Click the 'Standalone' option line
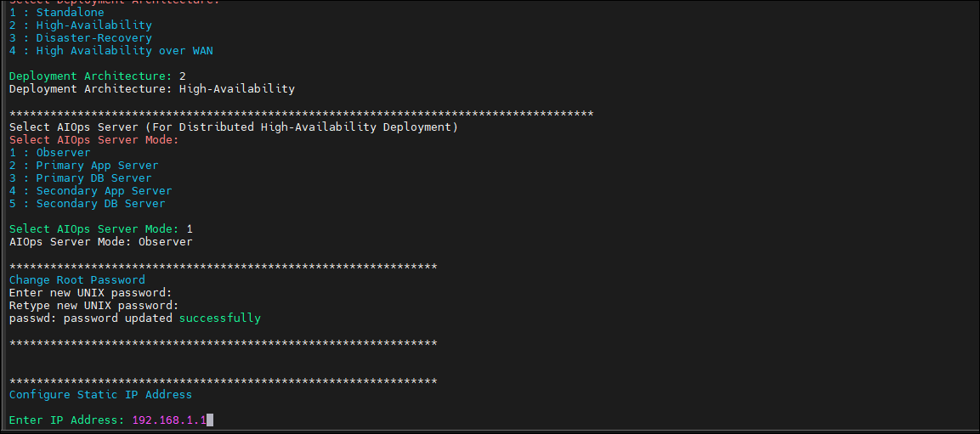 click(57, 13)
